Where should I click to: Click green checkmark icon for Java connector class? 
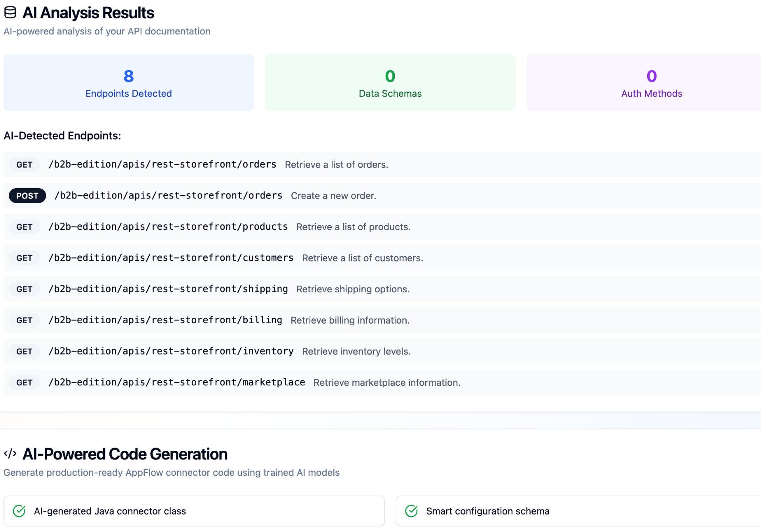point(19,511)
